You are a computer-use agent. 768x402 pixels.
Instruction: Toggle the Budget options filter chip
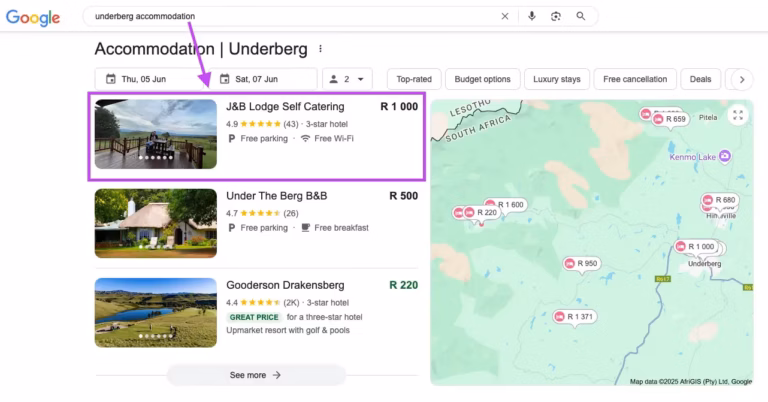point(482,79)
